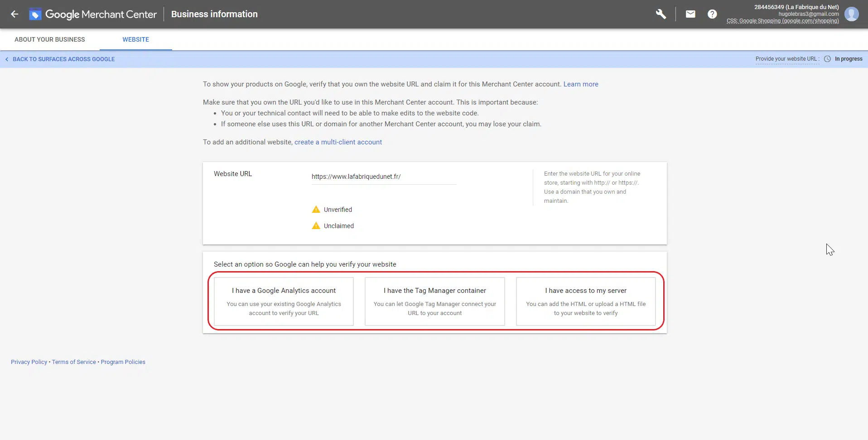
Task: Open the Program Policies link
Action: (x=123, y=362)
